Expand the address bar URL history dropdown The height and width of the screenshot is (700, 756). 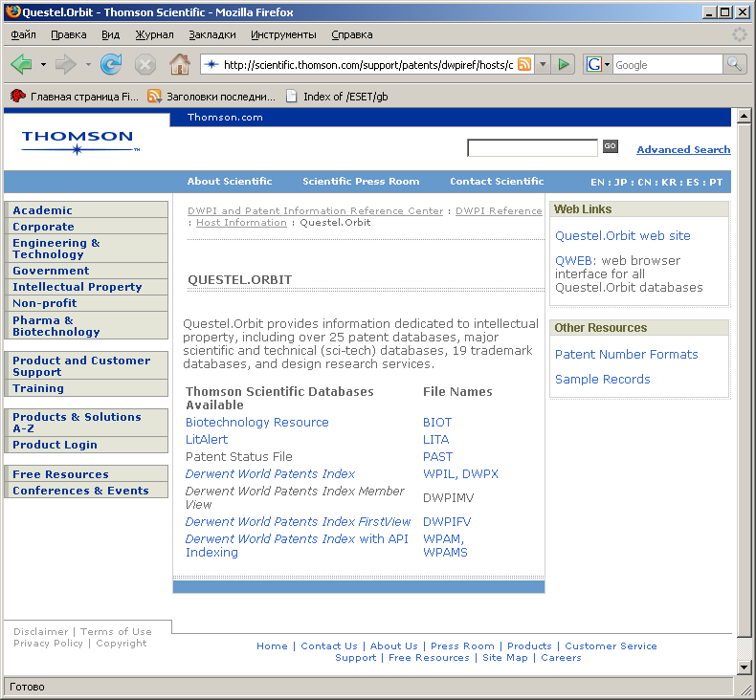543,64
